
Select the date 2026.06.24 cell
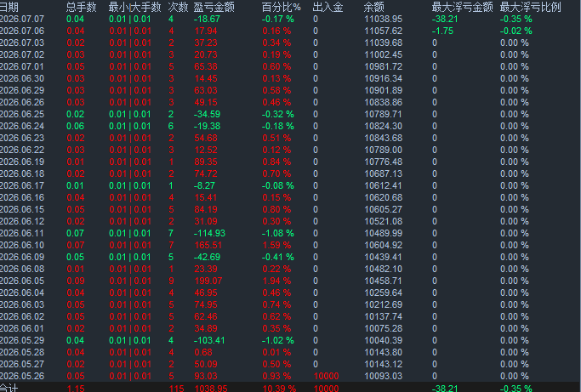tap(22, 126)
